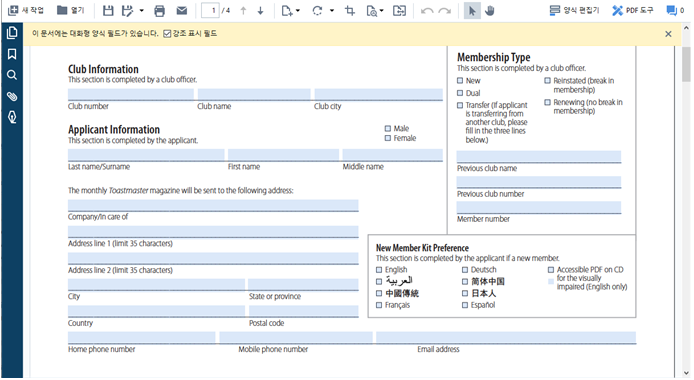Click the Previous club name field
Screen dimensions: 694x380
[539, 157]
